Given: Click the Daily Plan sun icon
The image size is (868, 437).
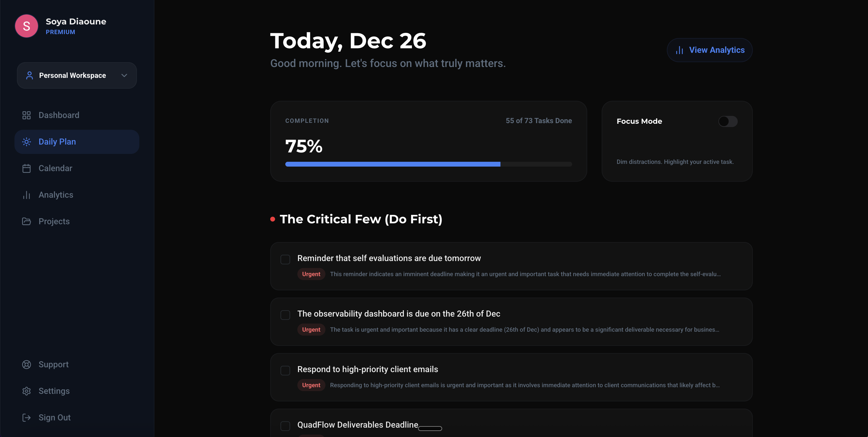Looking at the screenshot, I should (x=26, y=142).
